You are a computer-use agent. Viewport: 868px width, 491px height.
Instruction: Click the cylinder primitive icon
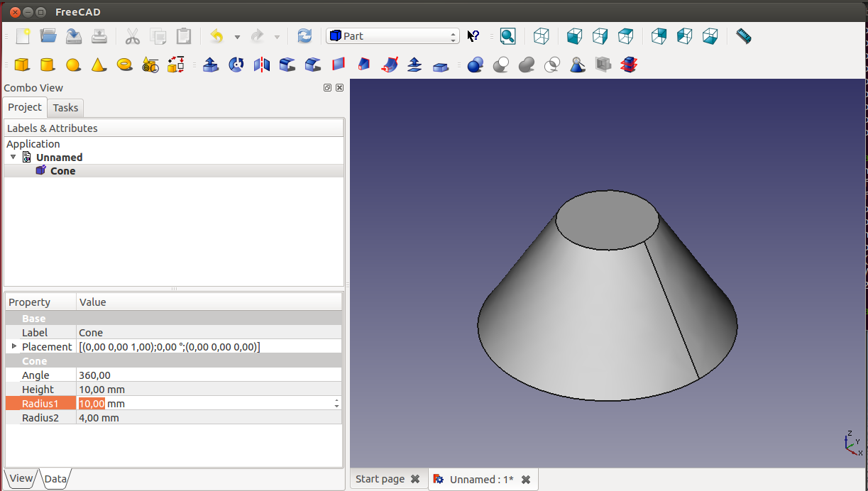pos(48,65)
